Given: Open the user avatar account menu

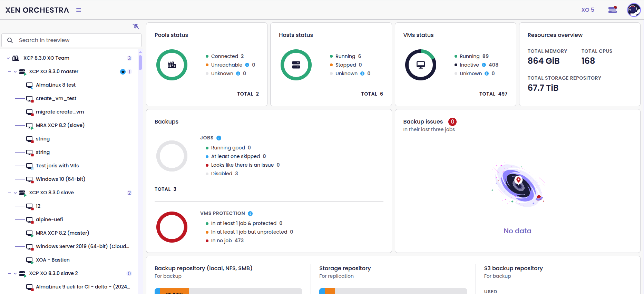Looking at the screenshot, I should (x=634, y=10).
